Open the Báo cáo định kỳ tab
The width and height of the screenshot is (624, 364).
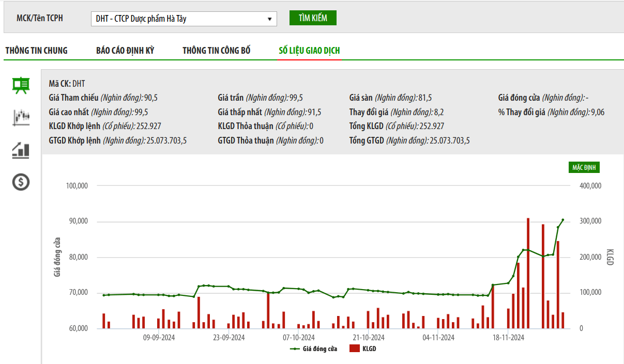click(125, 51)
